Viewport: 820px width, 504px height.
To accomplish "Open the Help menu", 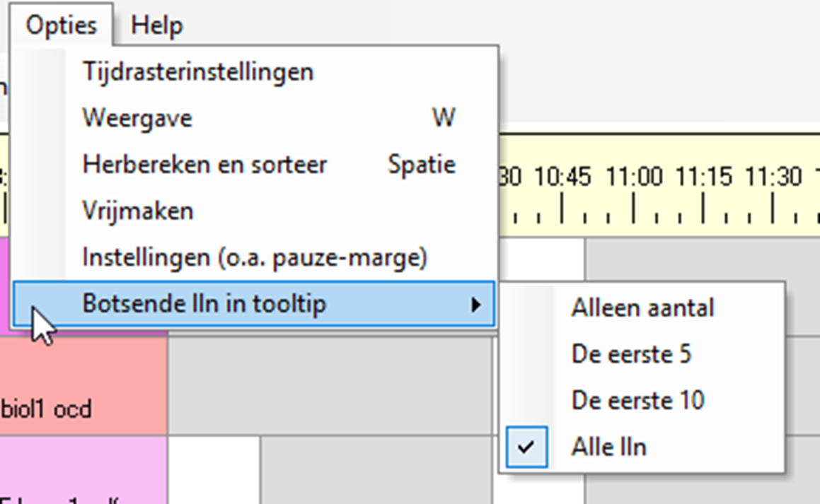I will tap(156, 25).
